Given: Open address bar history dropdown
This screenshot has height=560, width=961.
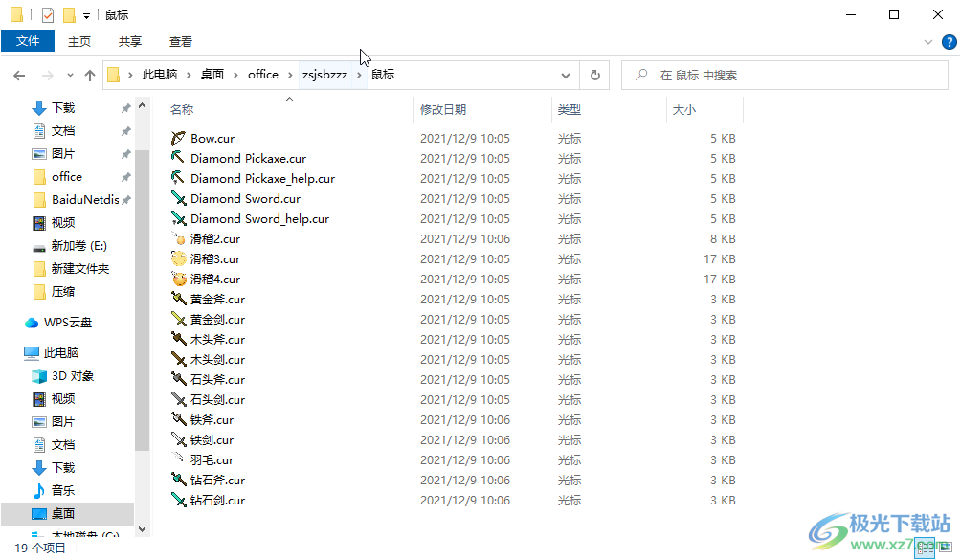Looking at the screenshot, I should (x=565, y=76).
